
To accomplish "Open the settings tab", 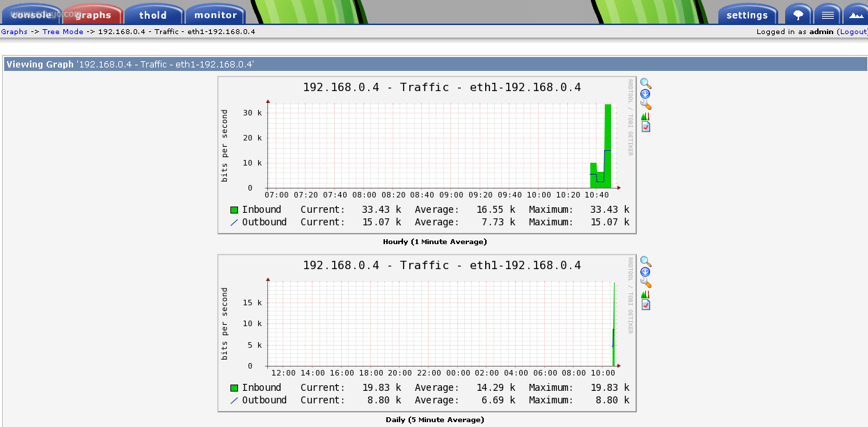I will click(747, 15).
